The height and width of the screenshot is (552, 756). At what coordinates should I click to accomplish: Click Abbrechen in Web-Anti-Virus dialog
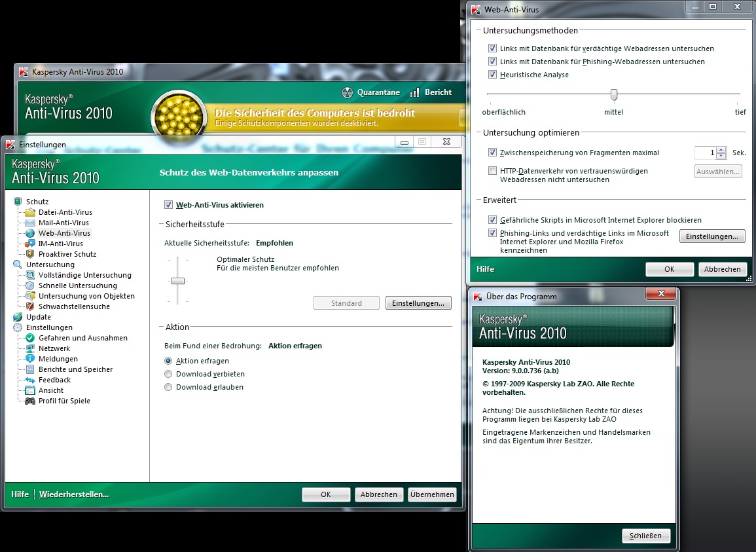pyautogui.click(x=722, y=269)
